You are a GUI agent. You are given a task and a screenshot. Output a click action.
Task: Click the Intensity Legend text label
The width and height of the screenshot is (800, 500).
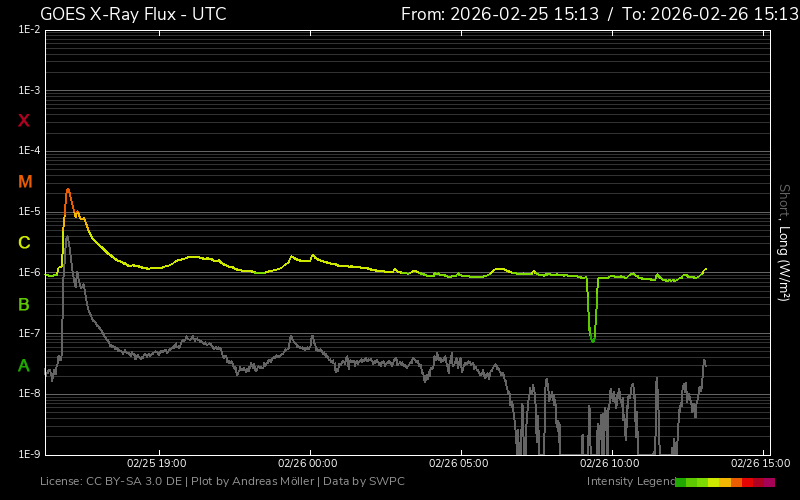(630, 482)
